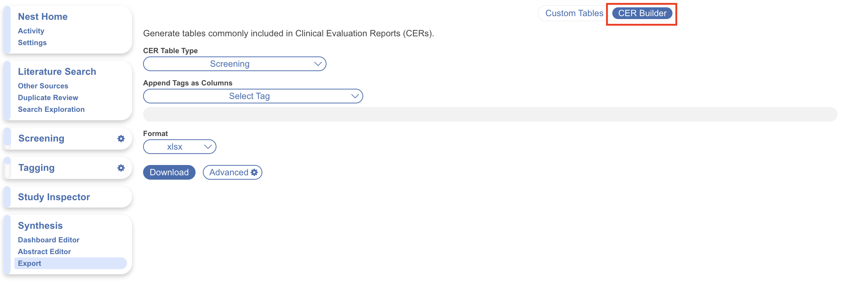
Task: Select the CER Builder tab
Action: pos(642,13)
